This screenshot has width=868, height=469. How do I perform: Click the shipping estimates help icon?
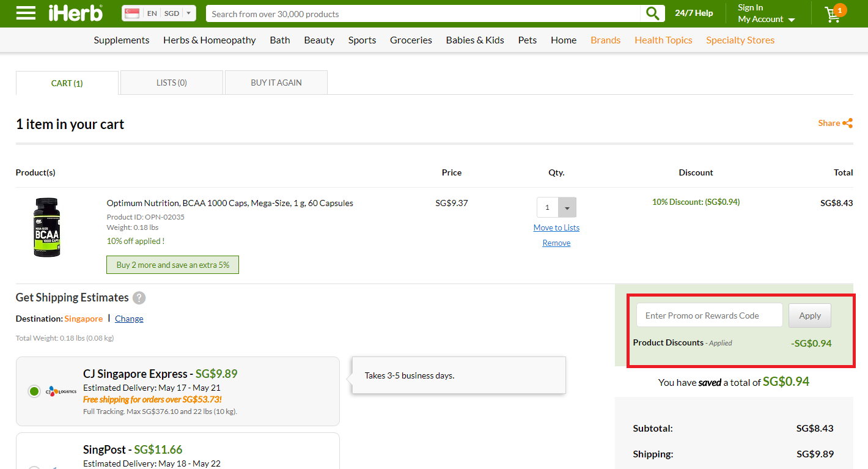click(139, 298)
